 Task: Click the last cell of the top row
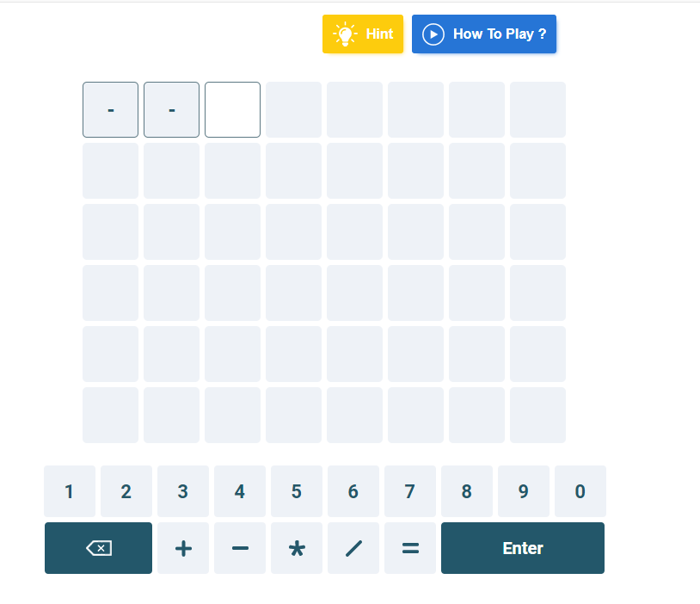[x=537, y=109]
